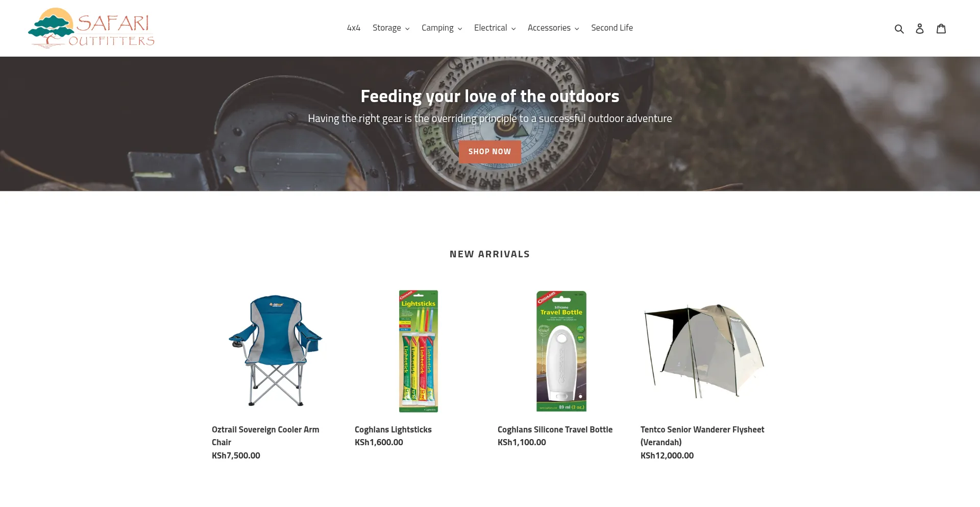Screen dimensions: 980x507
Task: Open the Electrical dropdown menu
Action: point(495,28)
